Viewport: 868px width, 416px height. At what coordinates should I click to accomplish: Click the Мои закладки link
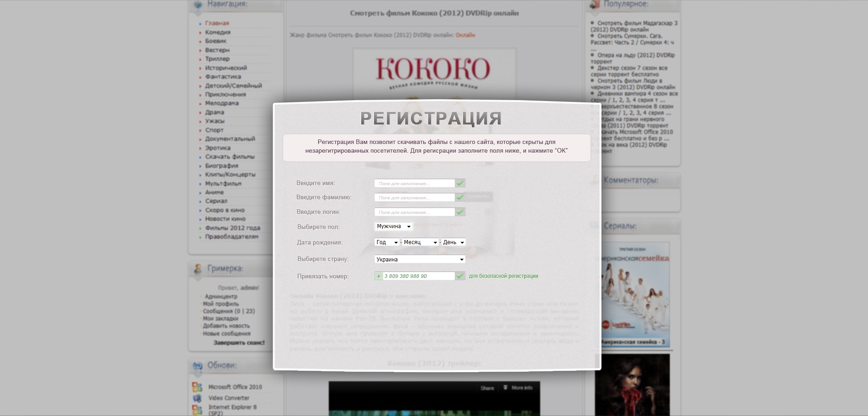tap(221, 319)
